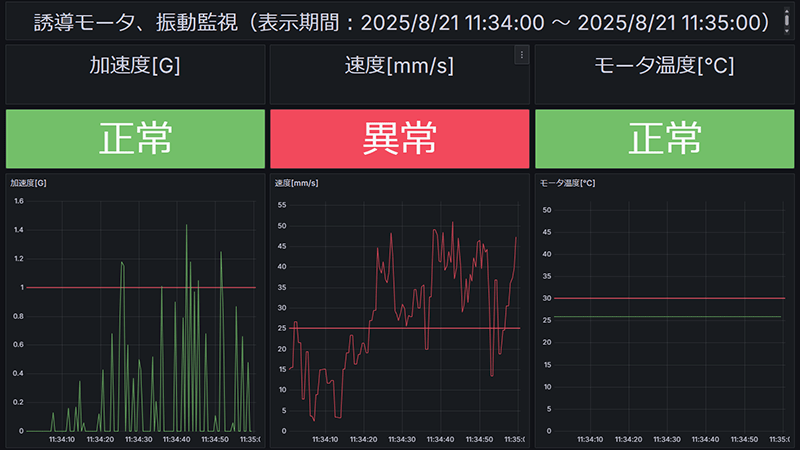Click the 加速度[G] header text panel

click(135, 67)
